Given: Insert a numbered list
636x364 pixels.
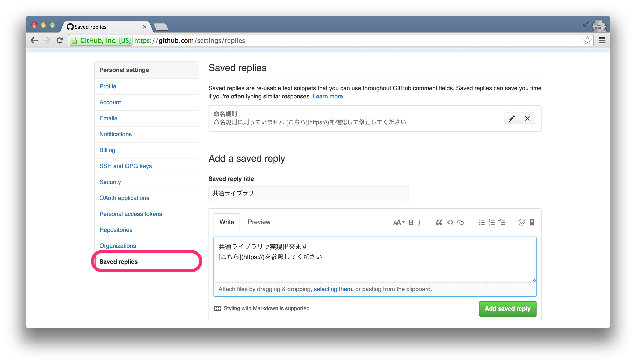Looking at the screenshot, I should 492,222.
